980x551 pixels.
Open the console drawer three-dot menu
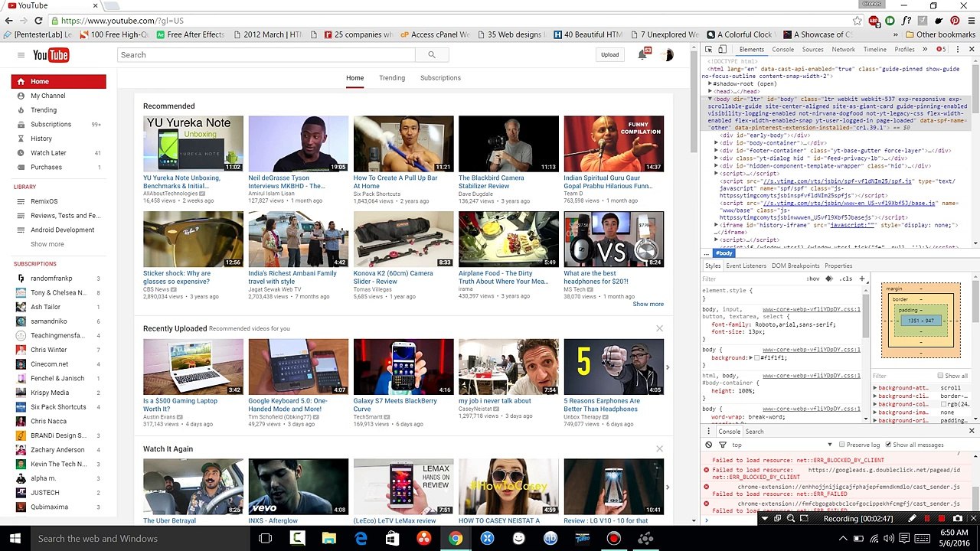[709, 431]
